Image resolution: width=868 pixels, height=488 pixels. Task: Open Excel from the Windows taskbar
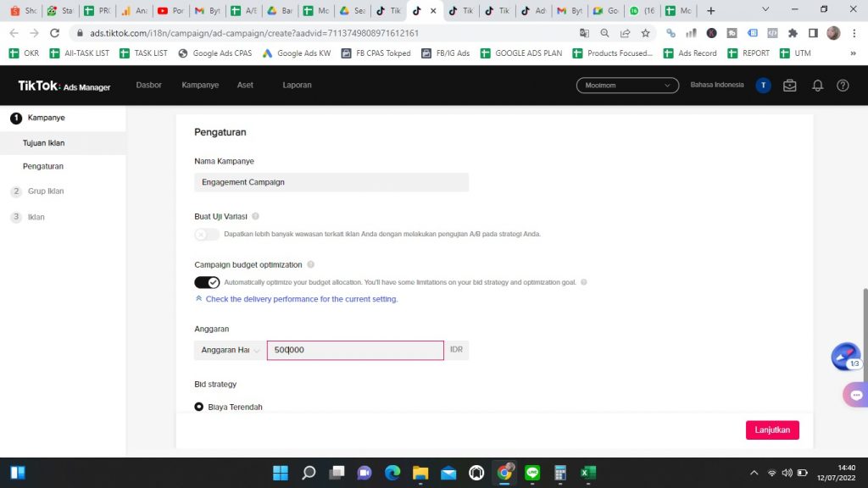click(587, 473)
